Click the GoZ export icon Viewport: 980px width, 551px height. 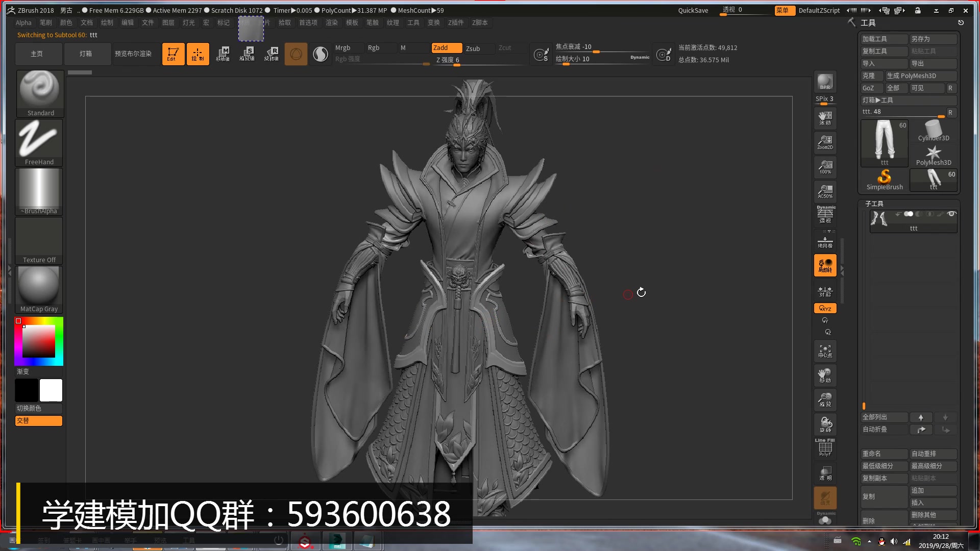click(869, 87)
